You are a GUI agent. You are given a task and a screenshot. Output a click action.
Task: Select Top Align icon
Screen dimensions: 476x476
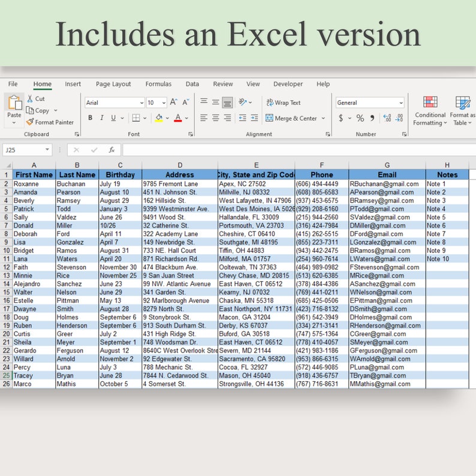point(204,101)
